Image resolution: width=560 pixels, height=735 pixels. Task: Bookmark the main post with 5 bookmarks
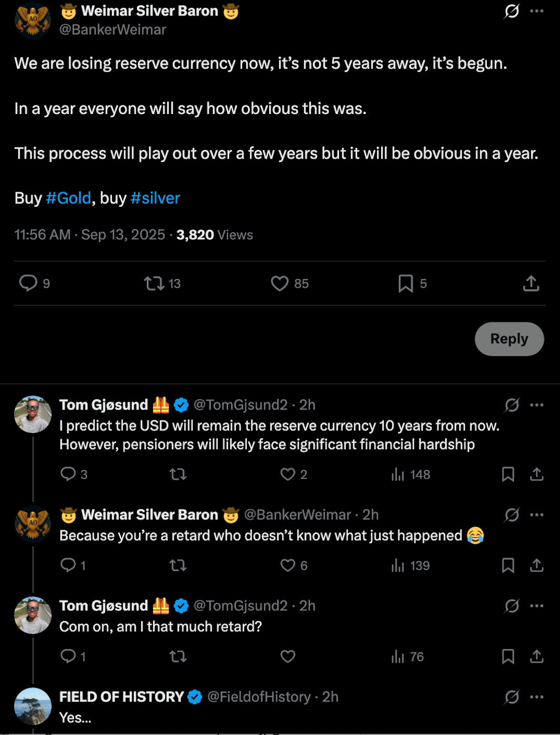click(x=405, y=283)
